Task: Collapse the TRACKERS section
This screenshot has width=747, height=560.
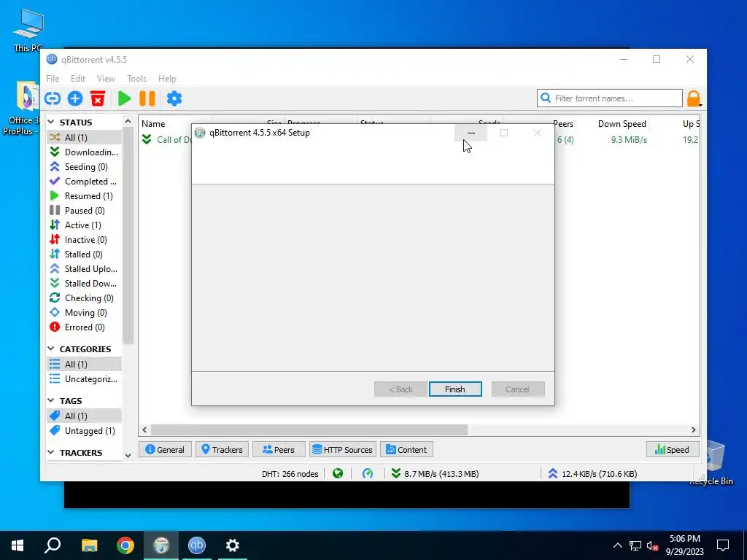Action: (x=51, y=452)
